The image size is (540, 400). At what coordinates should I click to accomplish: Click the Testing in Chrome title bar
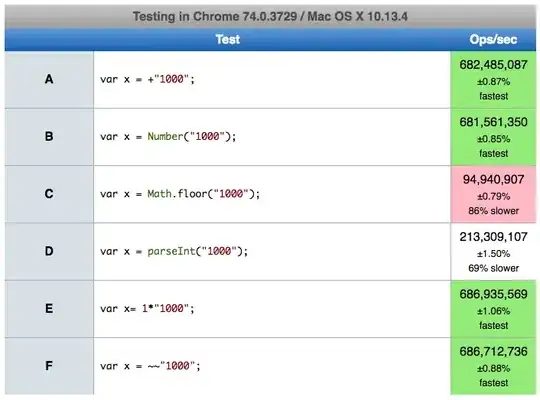pos(270,17)
